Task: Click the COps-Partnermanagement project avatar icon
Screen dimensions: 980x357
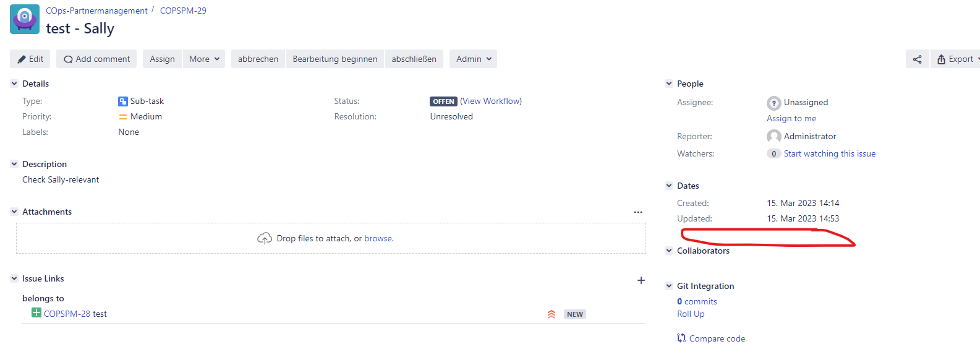Action: click(x=25, y=19)
